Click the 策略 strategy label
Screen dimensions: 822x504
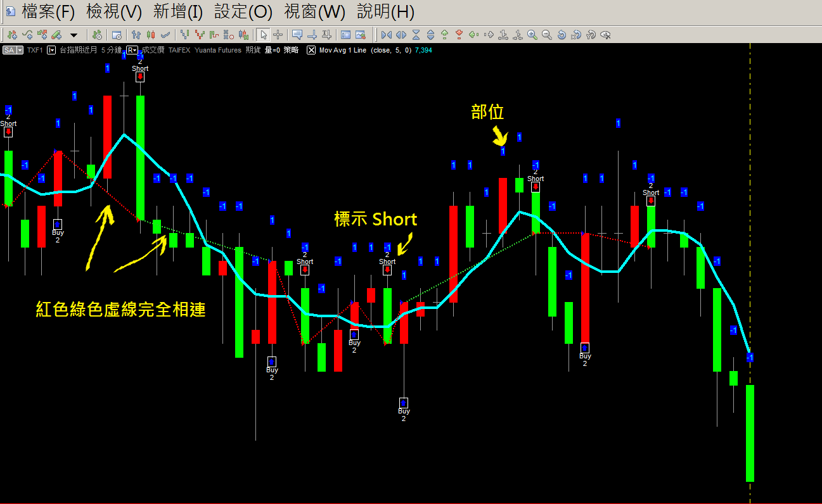[x=290, y=50]
